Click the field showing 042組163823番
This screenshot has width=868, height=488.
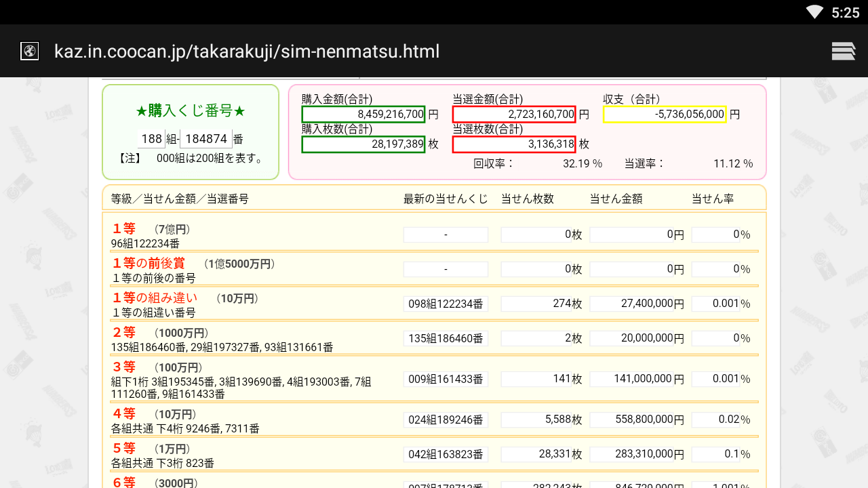446,454
